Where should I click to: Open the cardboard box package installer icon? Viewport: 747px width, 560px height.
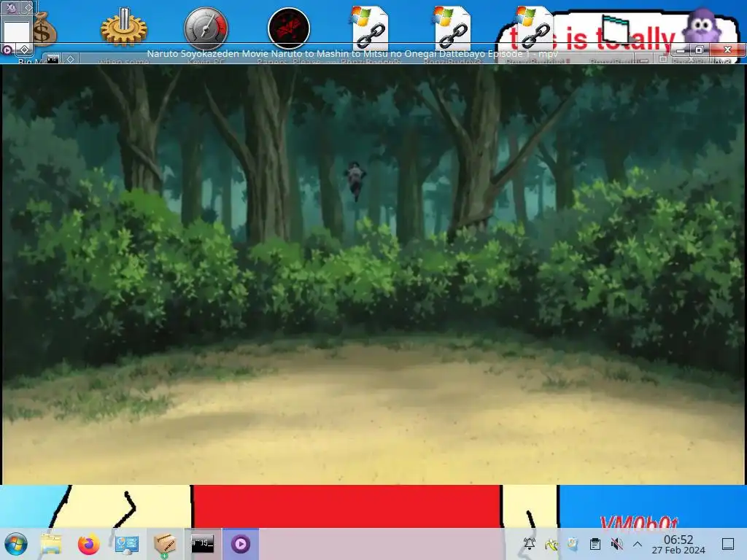[165, 544]
